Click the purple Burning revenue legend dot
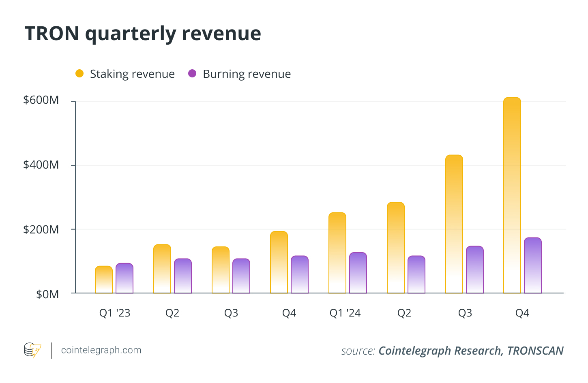 (192, 74)
